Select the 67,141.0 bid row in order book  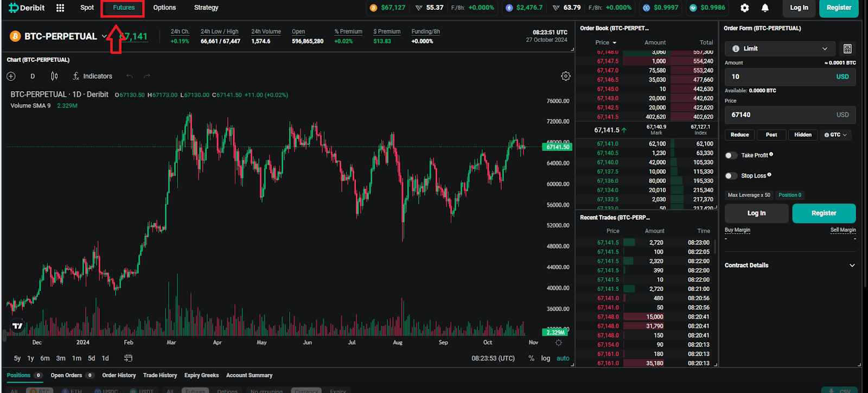pos(646,144)
